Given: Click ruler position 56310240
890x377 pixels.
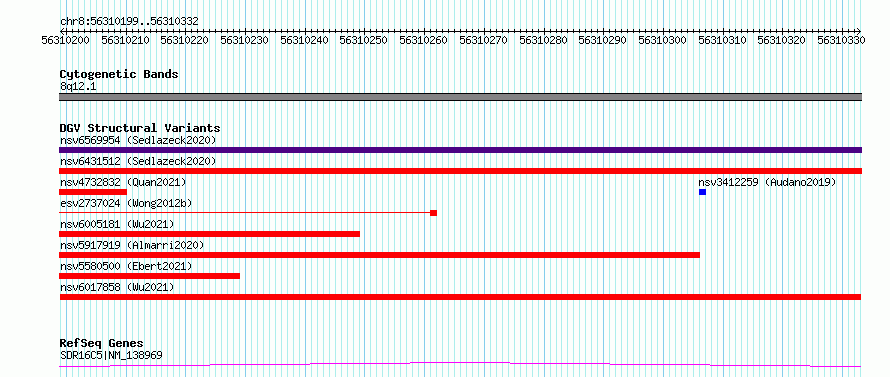Looking at the screenshot, I should (304, 40).
